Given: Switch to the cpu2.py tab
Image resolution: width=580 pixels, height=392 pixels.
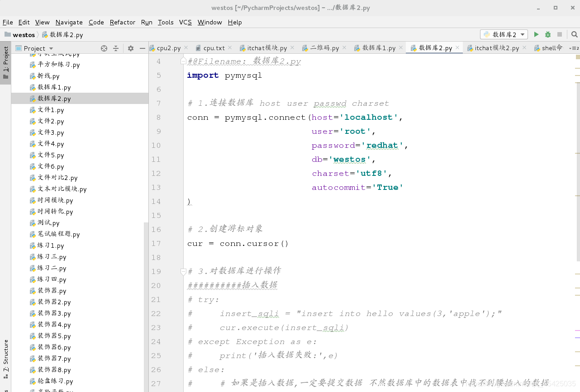Looking at the screenshot, I should pyautogui.click(x=168, y=48).
